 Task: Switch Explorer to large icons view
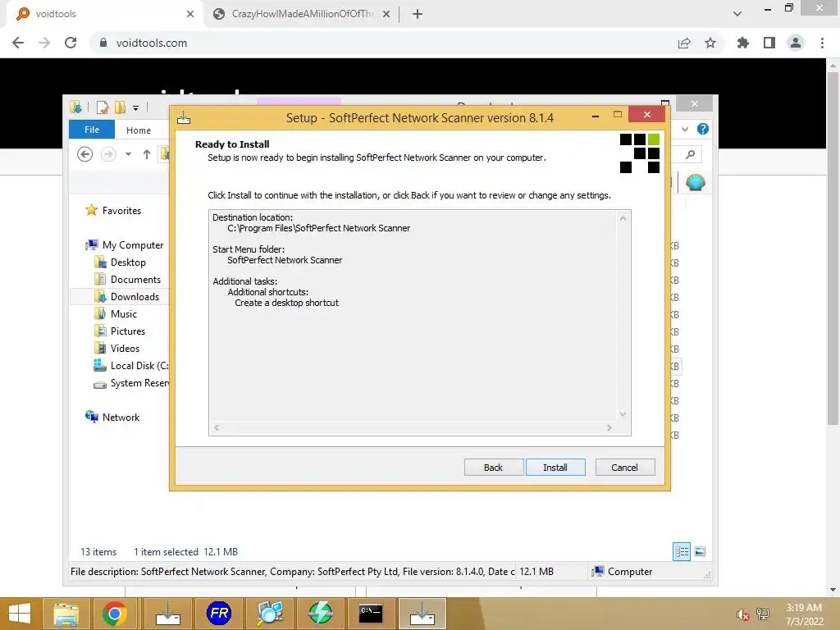click(700, 551)
